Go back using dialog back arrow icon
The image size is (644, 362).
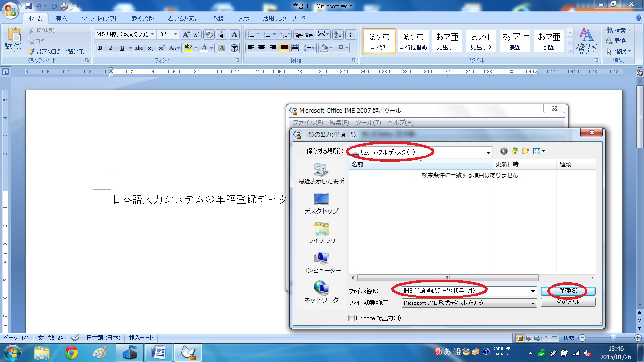pos(504,151)
